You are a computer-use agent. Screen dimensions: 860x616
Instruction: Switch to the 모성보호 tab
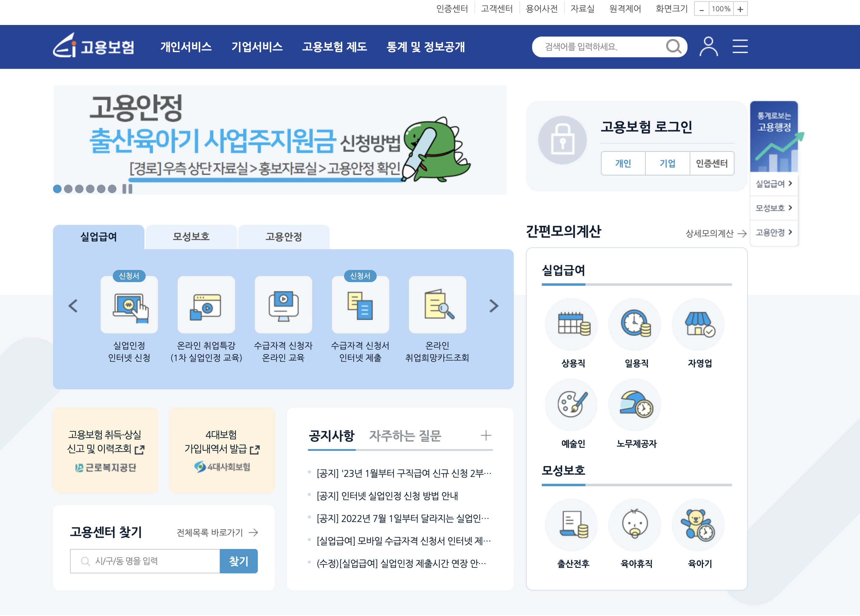point(191,236)
